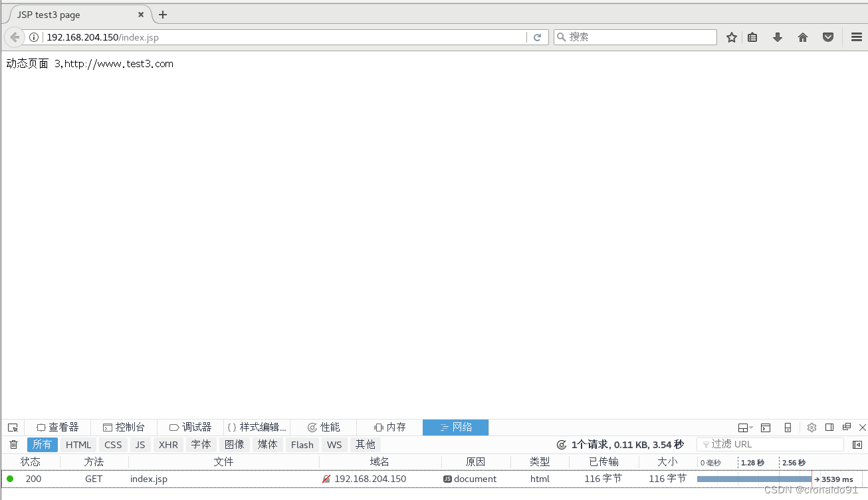Click the browser back arrow button
The image size is (868, 500).
click(x=15, y=37)
